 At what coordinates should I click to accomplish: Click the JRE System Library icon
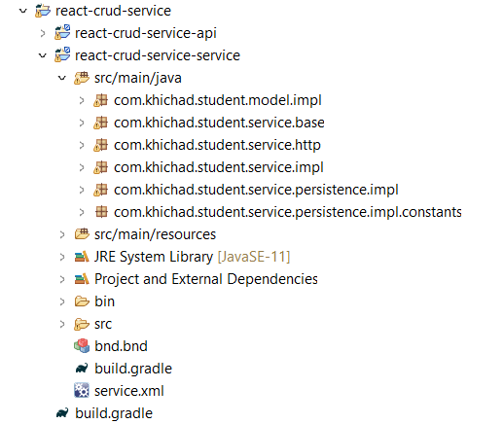[82, 257]
